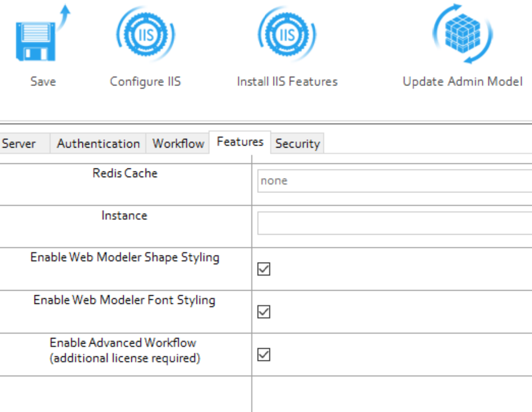Viewport: 532px width, 412px height.
Task: Switch to the Workflow tab
Action: [178, 144]
